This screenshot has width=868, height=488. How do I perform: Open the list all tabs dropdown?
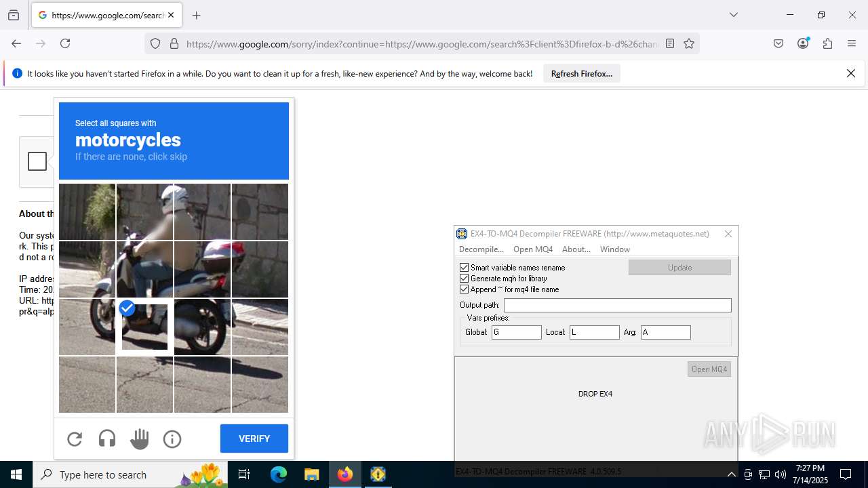click(x=734, y=15)
